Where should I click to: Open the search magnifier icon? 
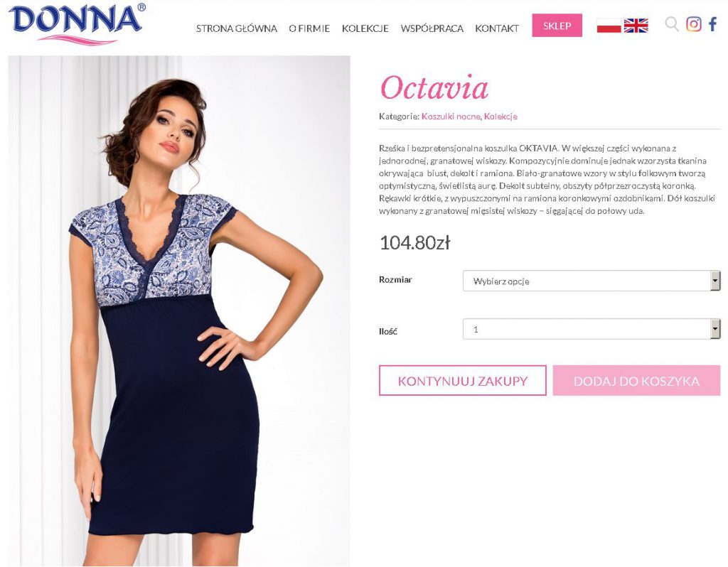pyautogui.click(x=671, y=23)
